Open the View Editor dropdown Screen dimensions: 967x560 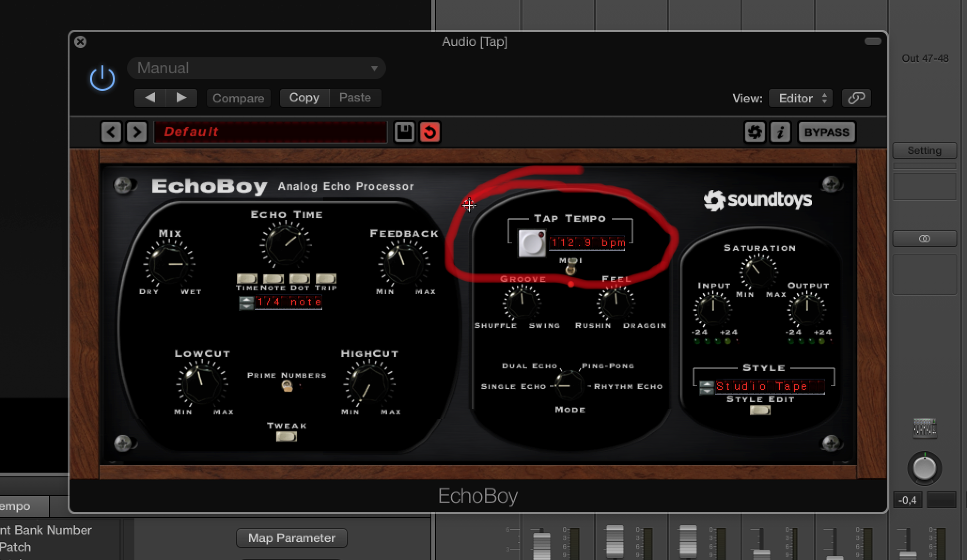pyautogui.click(x=801, y=98)
